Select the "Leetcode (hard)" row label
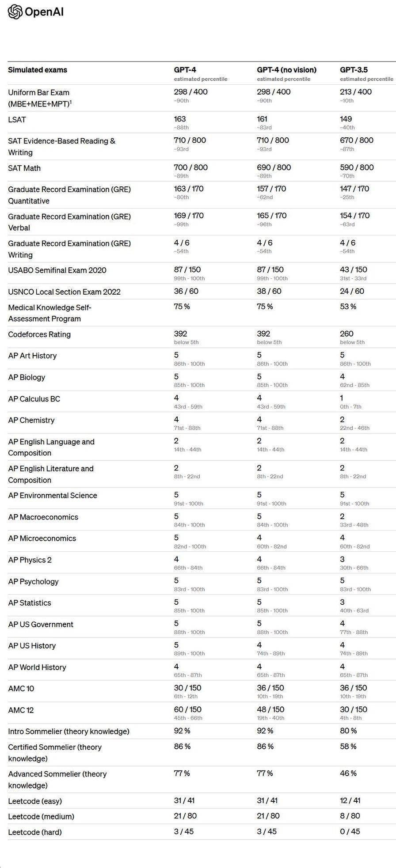Image resolution: width=396 pixels, height=868 pixels. (35, 832)
